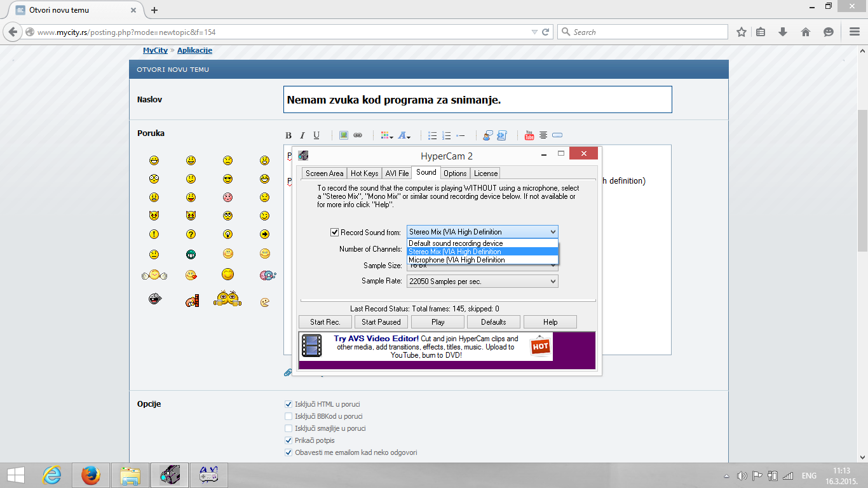Screen dimensions: 868x488
Task: Click the Start Paused button
Action: tap(381, 322)
